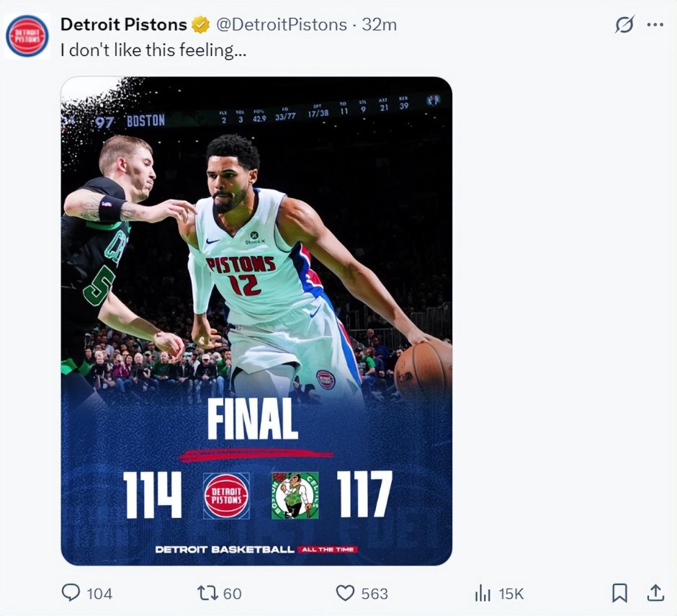The height and width of the screenshot is (616, 677).
Task: Click the gold verified badge
Action: coord(200,24)
